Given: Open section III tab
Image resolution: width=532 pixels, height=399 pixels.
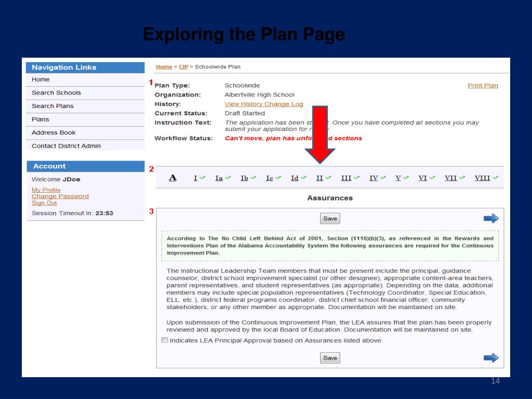Looking at the screenshot, I should coord(346,178).
